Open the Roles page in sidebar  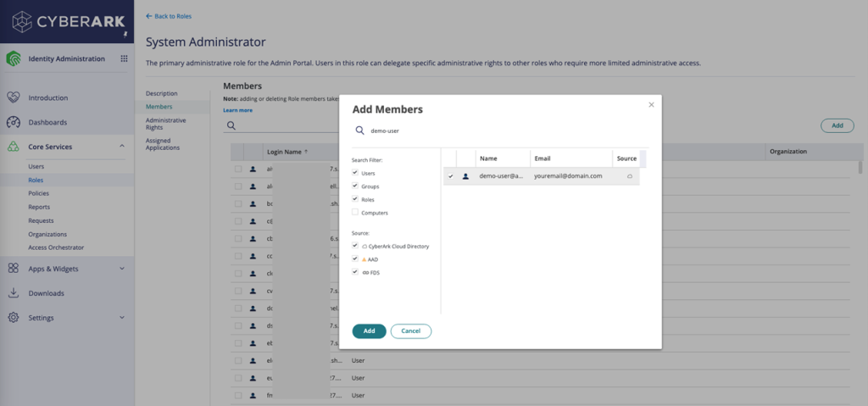pos(36,180)
